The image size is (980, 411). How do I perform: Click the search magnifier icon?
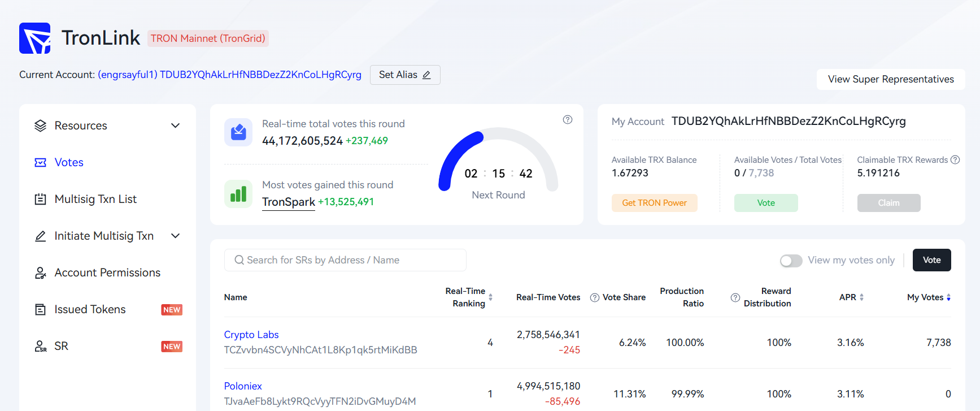pyautogui.click(x=239, y=260)
